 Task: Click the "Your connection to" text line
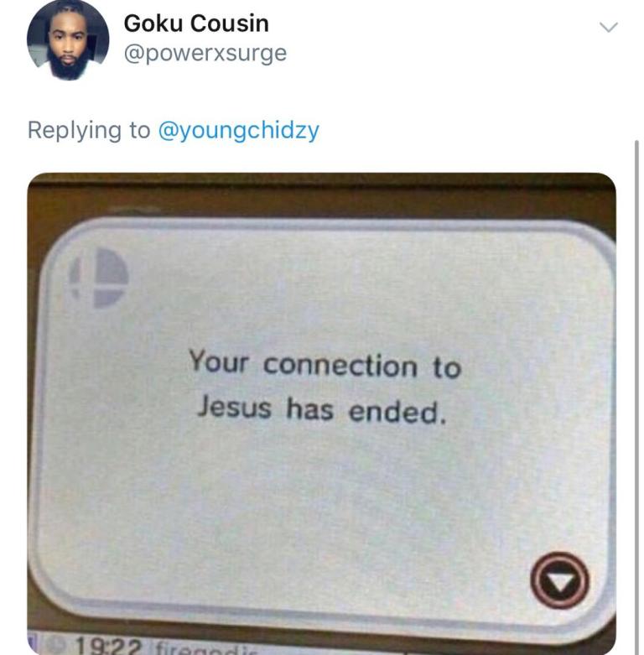(325, 364)
